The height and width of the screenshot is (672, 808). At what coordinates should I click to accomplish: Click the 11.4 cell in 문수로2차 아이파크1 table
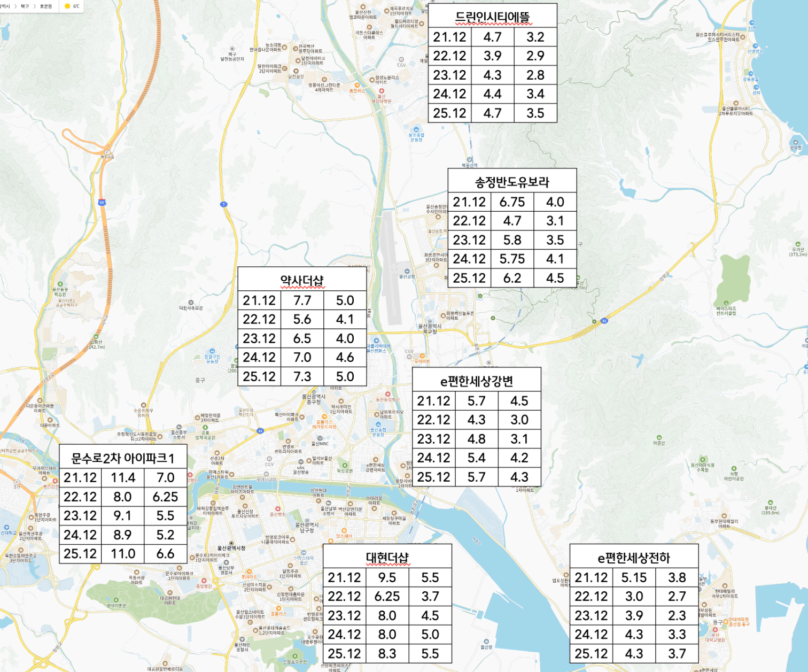(x=123, y=477)
